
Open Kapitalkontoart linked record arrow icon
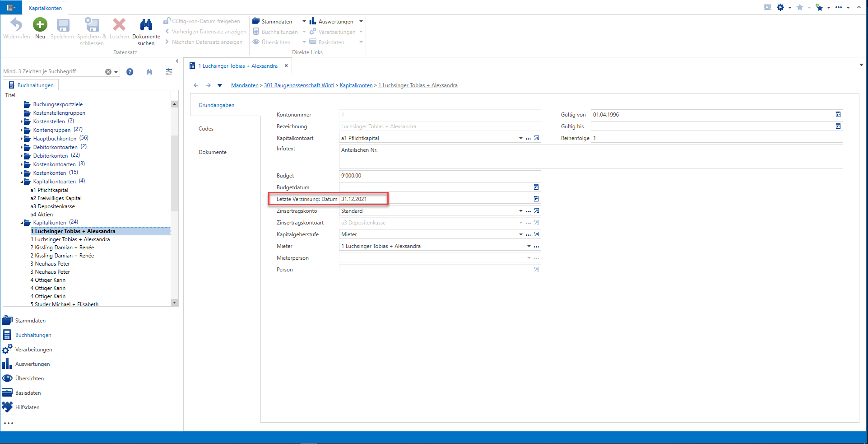537,138
